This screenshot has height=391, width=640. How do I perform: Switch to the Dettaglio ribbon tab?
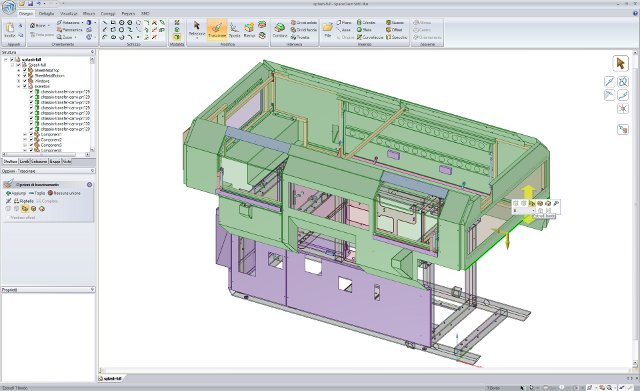[46, 13]
